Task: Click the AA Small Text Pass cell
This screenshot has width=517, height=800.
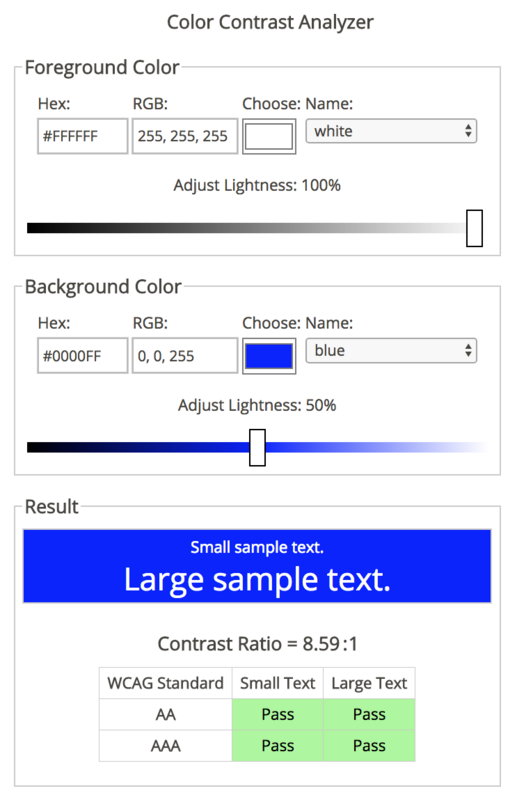Action: [278, 714]
